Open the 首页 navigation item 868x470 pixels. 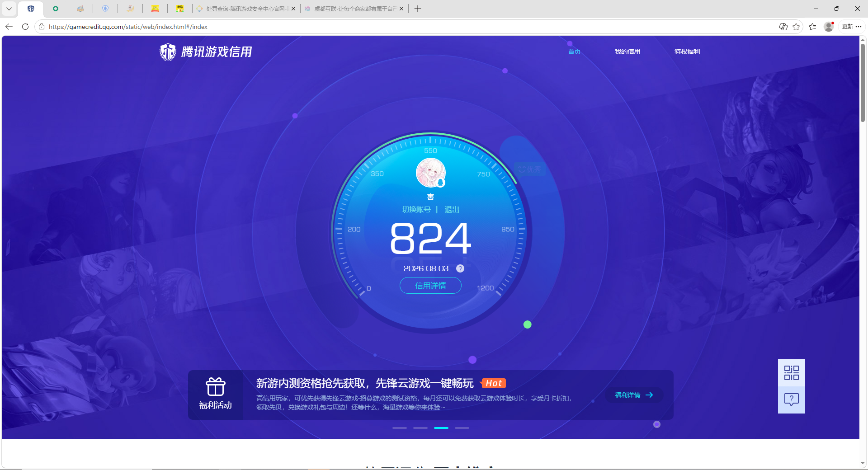click(x=574, y=52)
